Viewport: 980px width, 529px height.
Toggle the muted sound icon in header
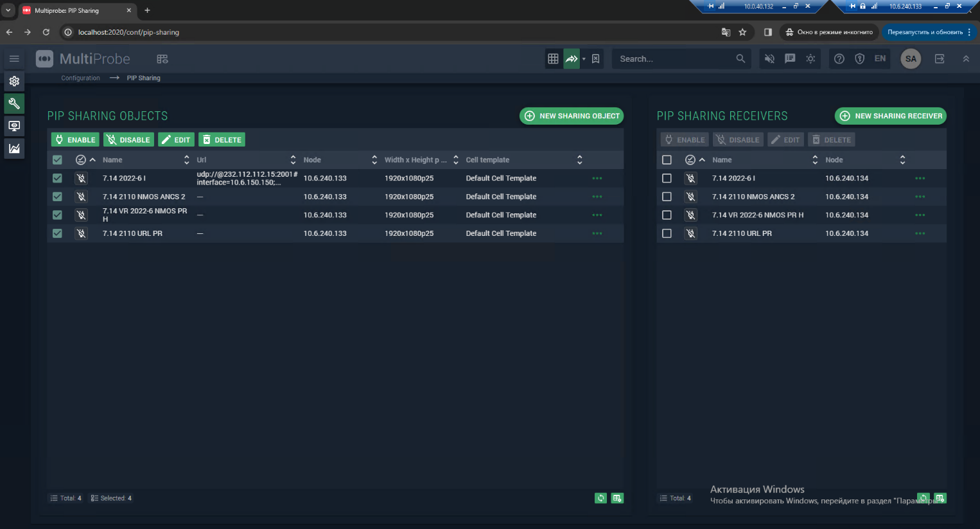click(769, 58)
